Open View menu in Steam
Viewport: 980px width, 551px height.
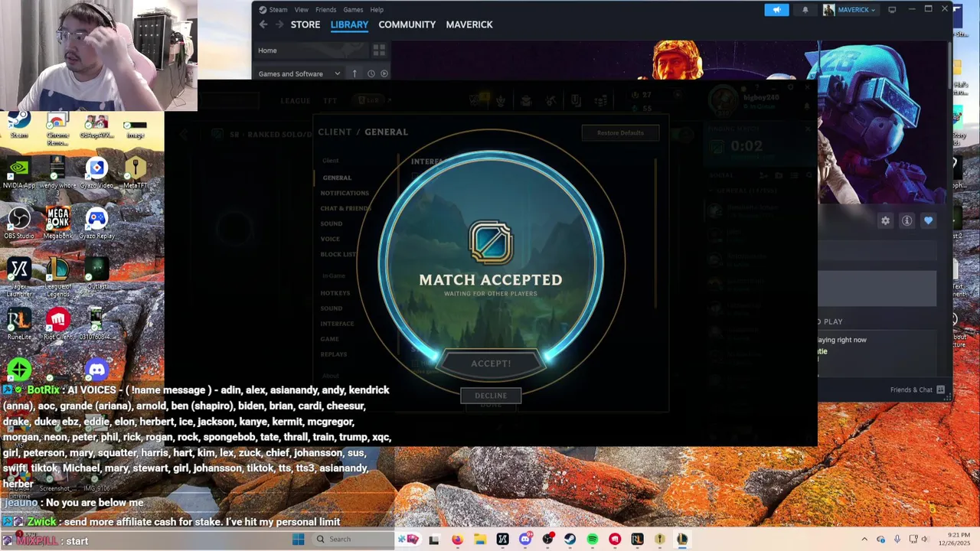pyautogui.click(x=302, y=10)
